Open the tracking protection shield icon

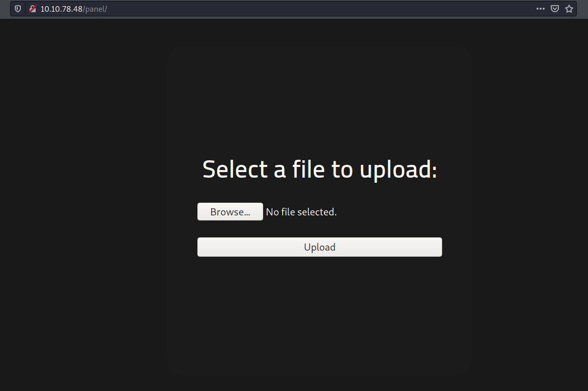18,9
